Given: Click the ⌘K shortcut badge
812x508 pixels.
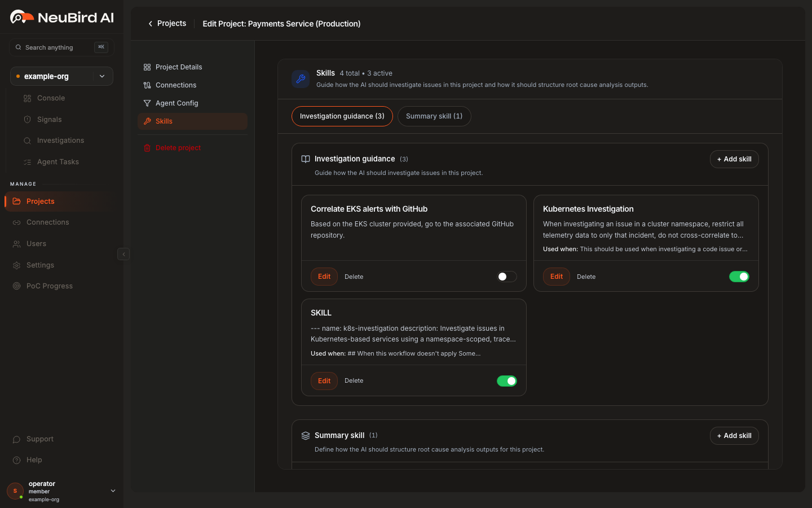Looking at the screenshot, I should click(101, 47).
